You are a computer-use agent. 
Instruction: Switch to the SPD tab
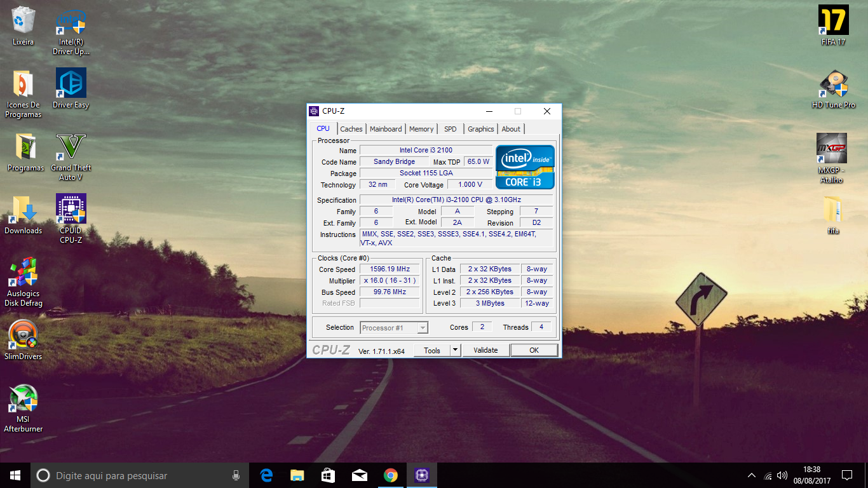(451, 129)
